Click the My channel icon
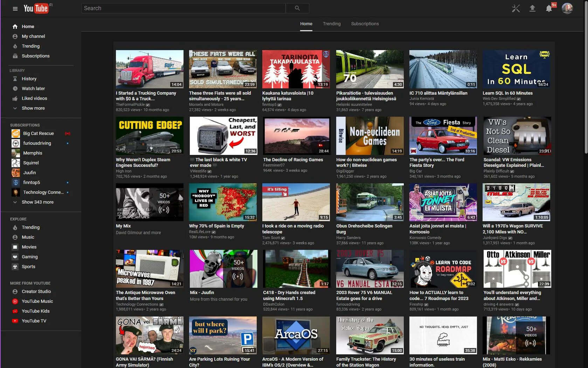The height and width of the screenshot is (368, 588). [x=15, y=36]
